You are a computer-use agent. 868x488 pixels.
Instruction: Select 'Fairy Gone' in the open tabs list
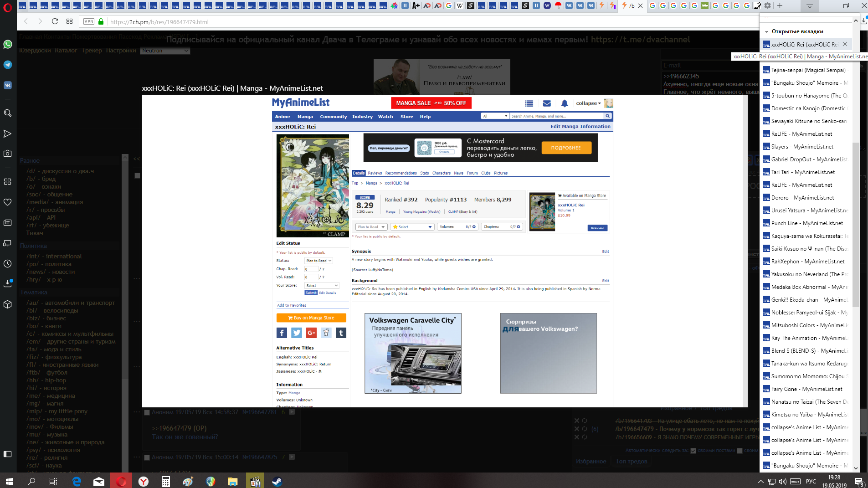coord(806,389)
